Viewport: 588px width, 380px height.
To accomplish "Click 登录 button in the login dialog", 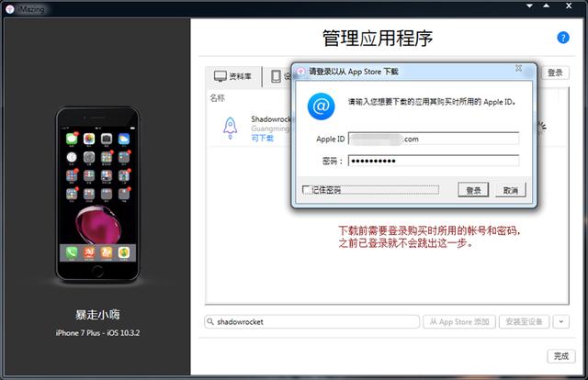I will pos(473,190).
